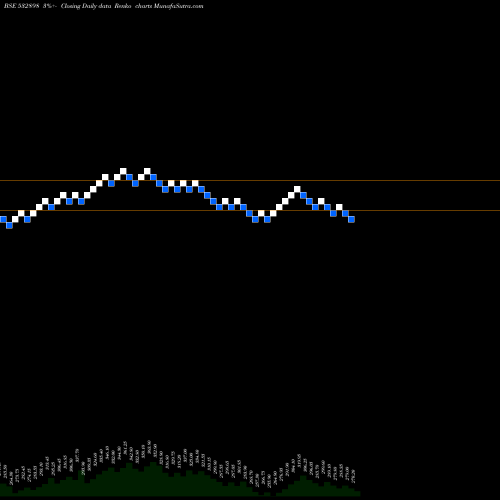Click the 'MunafaSutra.com' text in header
This screenshot has height=500, width=500.
[x=179, y=6]
